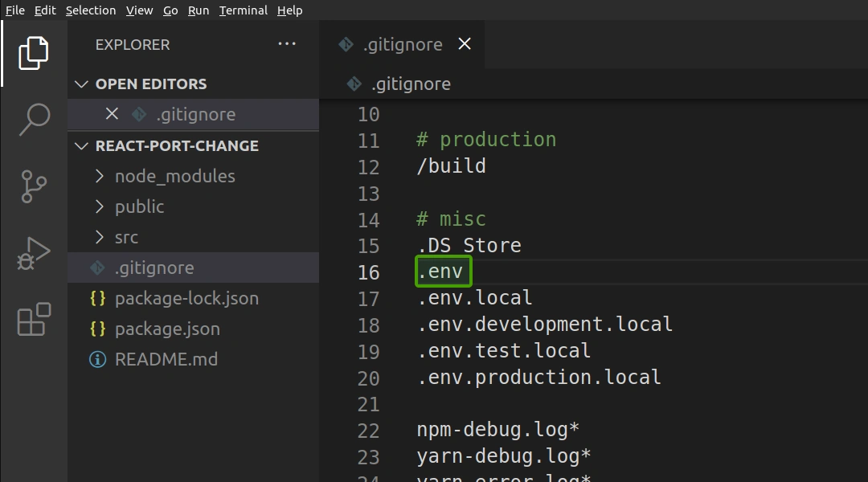Screen dimensions: 868x482
Task: Open the Terminal menu
Action: point(243,10)
